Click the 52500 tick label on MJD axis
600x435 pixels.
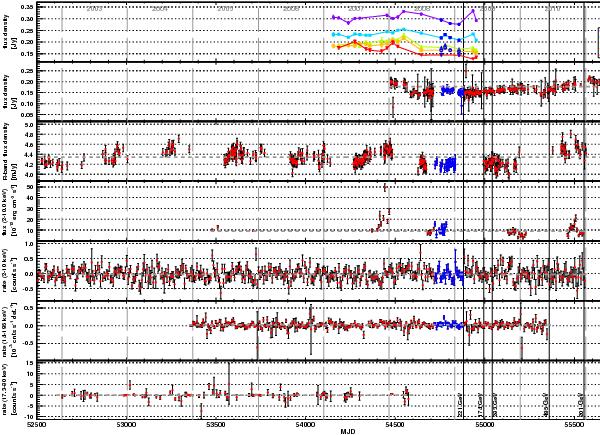tap(38, 424)
